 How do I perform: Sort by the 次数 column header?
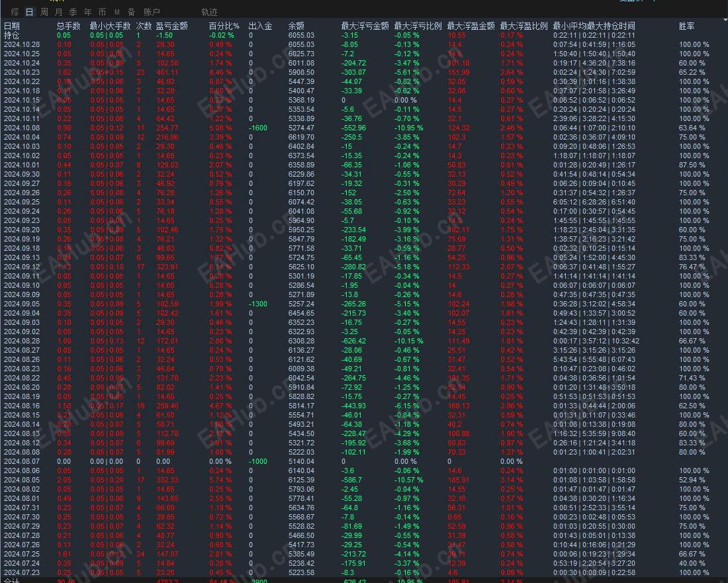[x=144, y=26]
